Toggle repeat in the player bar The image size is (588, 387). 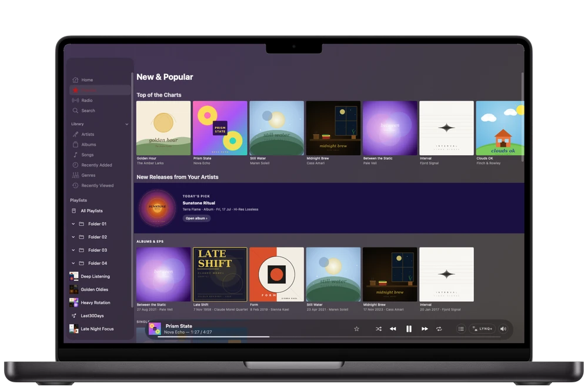pyautogui.click(x=439, y=329)
